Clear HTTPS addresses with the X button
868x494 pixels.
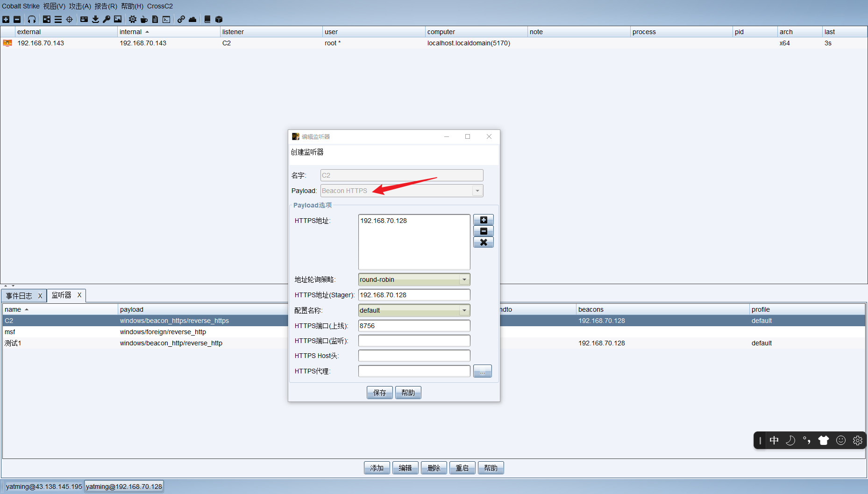point(484,242)
